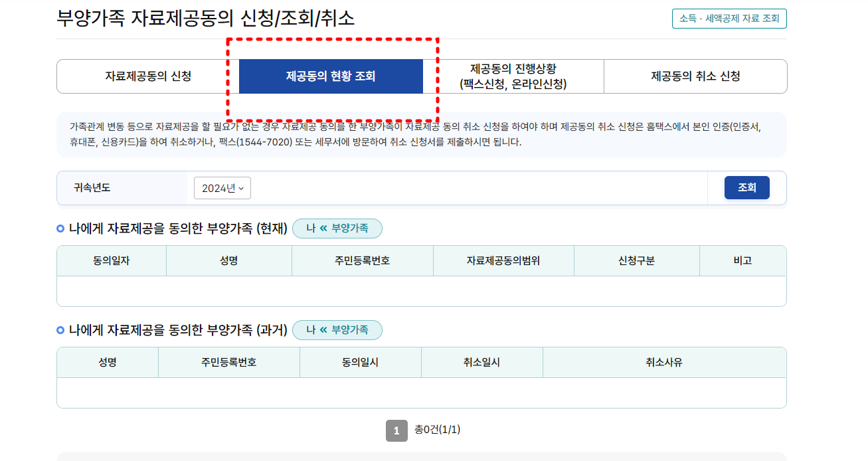The width and height of the screenshot is (868, 461).
Task: Click the 부양가족 자료제공동의 신청/조회/취소 page title
Action: [x=206, y=19]
